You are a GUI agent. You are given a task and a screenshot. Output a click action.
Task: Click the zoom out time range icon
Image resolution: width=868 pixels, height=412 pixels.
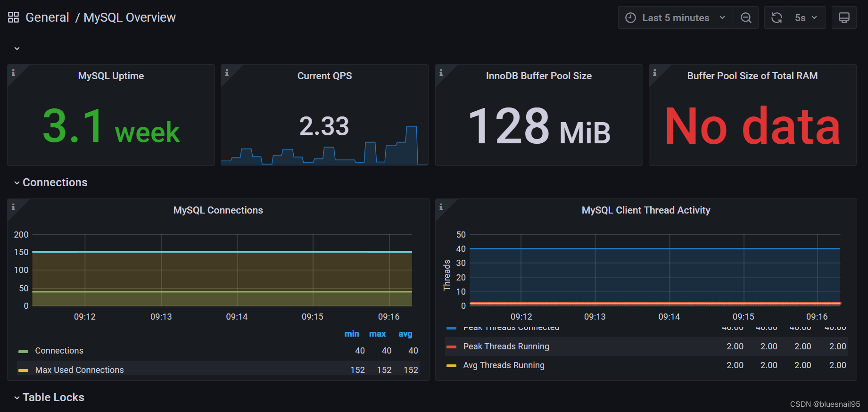pyautogui.click(x=746, y=17)
